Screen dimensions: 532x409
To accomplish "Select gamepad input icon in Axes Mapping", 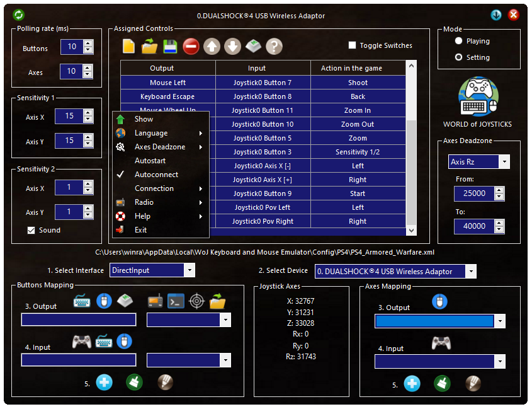I will point(441,343).
